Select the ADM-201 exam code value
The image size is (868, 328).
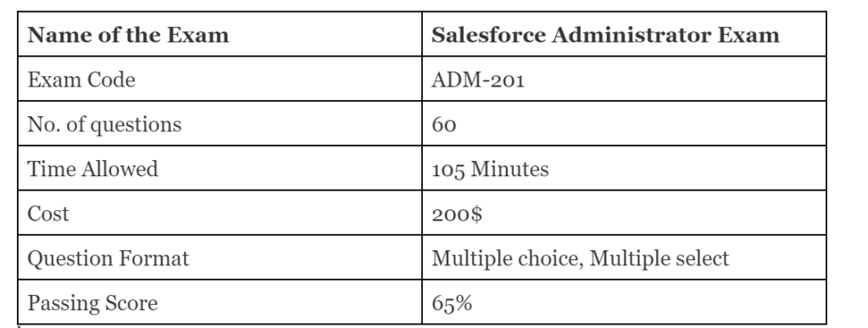click(478, 81)
